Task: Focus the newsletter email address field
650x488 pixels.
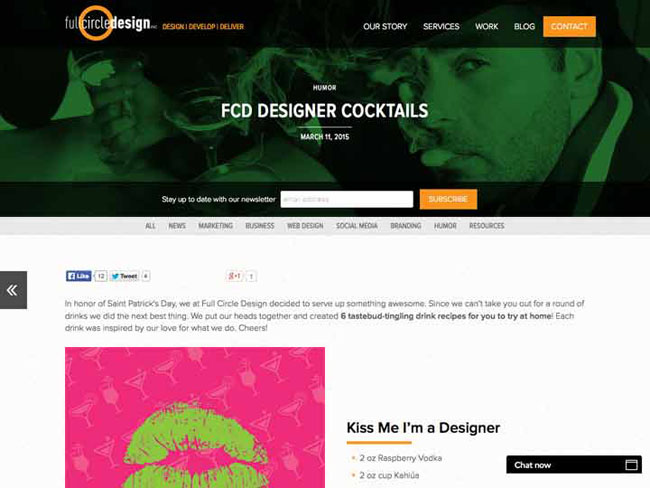Action: pyautogui.click(x=347, y=199)
